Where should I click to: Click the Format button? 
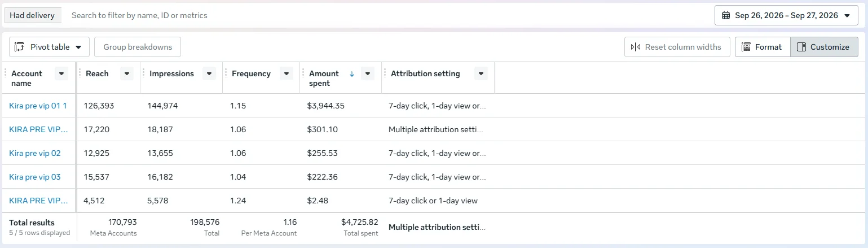pos(763,47)
